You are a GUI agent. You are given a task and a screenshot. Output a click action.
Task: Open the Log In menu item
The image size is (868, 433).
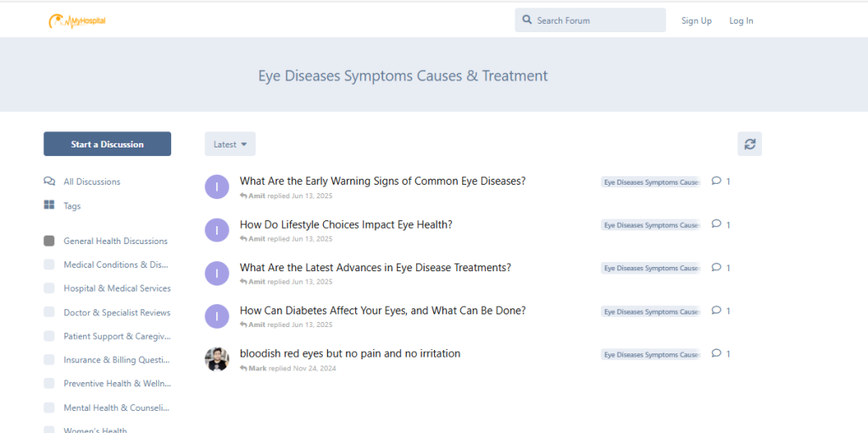pyautogui.click(x=741, y=20)
